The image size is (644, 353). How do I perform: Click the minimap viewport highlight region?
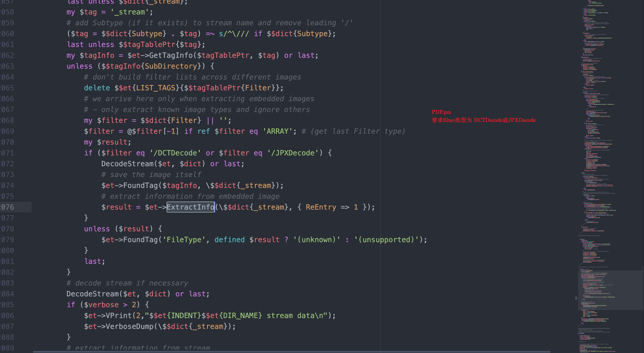coord(610,290)
